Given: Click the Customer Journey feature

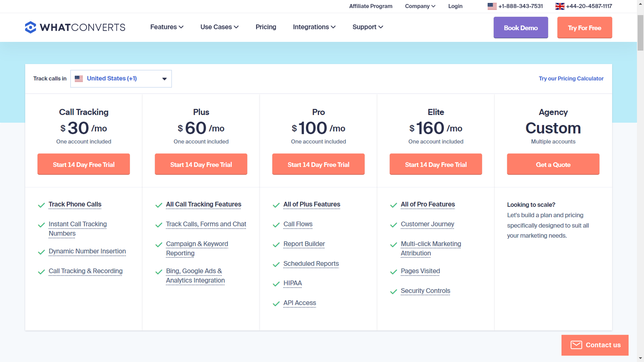Looking at the screenshot, I should click(427, 224).
